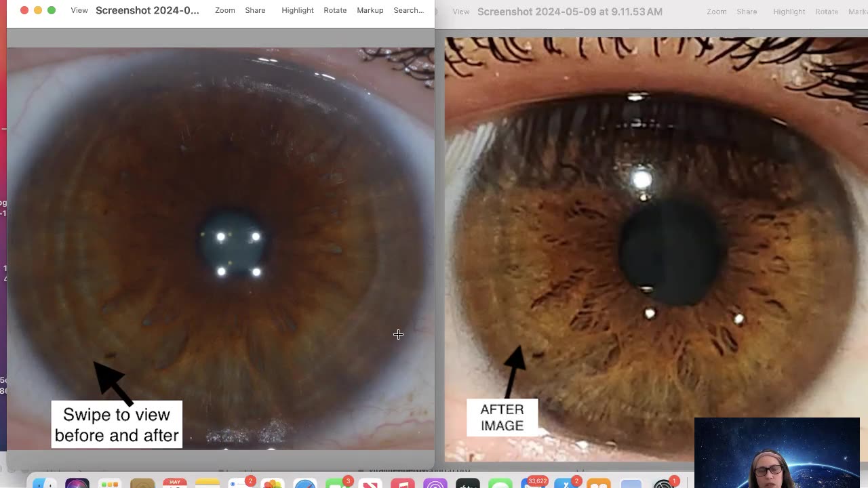Viewport: 868px width, 488px height.
Task: Open Siri from the Dock
Action: [x=77, y=484]
